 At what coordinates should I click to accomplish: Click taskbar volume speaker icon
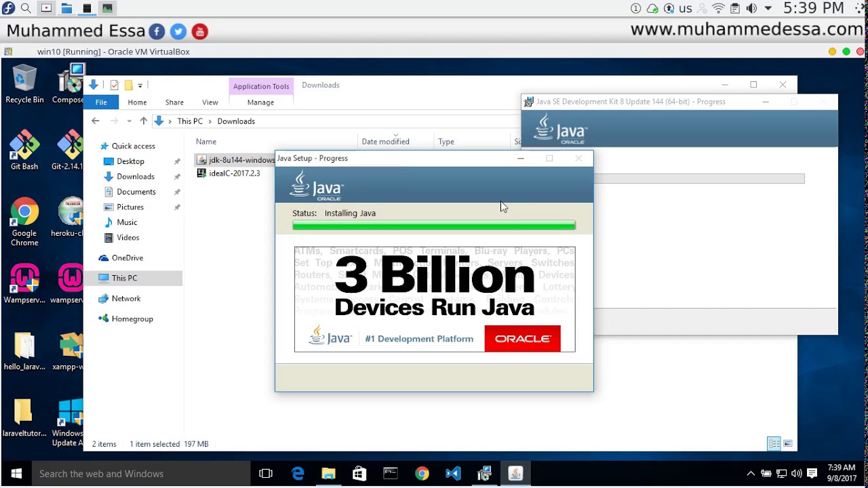[x=796, y=473]
